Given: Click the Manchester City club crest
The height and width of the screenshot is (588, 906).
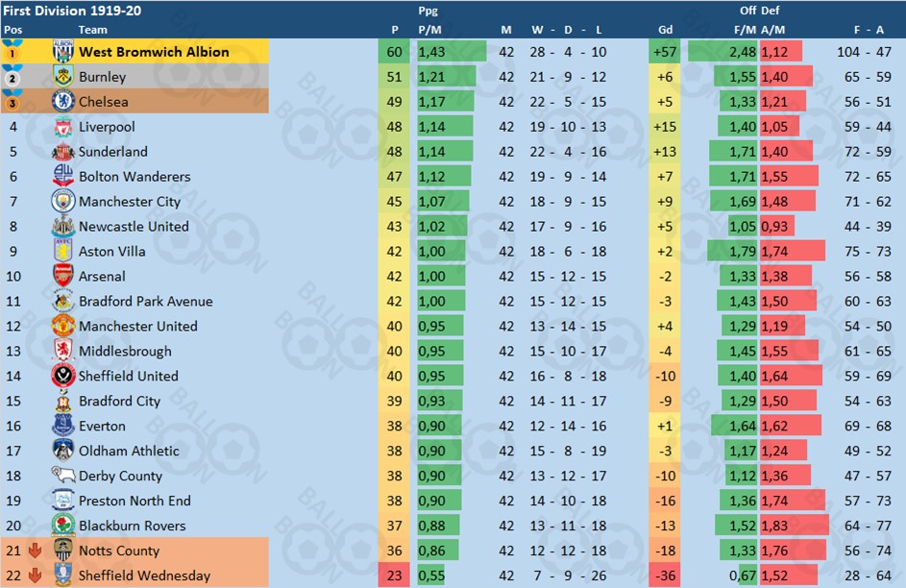Looking at the screenshot, I should (x=63, y=201).
